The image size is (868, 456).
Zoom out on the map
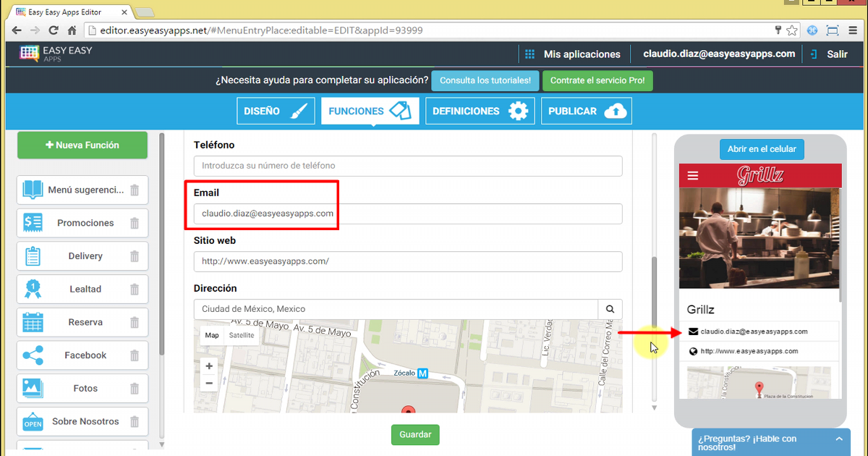(209, 383)
